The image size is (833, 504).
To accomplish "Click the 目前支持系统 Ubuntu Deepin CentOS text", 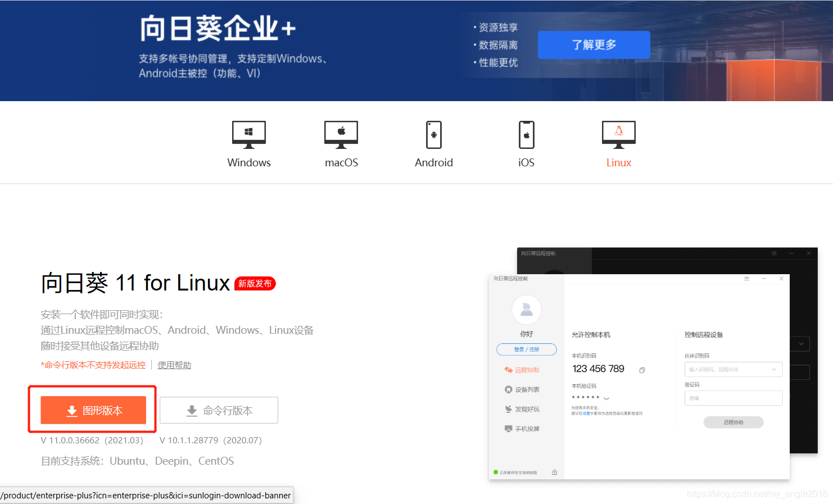I will point(137,461).
